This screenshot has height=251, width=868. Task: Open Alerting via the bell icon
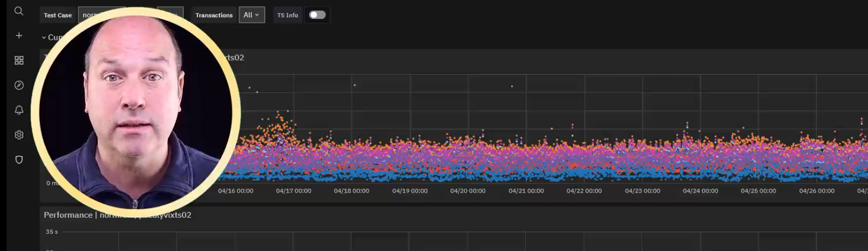19,110
